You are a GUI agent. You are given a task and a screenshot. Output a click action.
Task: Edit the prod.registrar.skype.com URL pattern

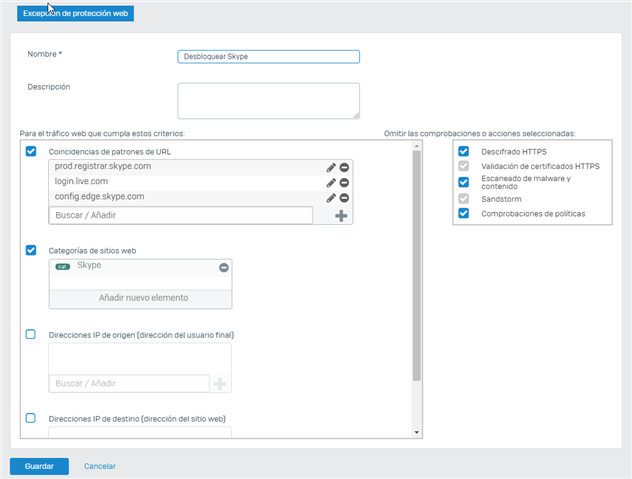(x=331, y=168)
